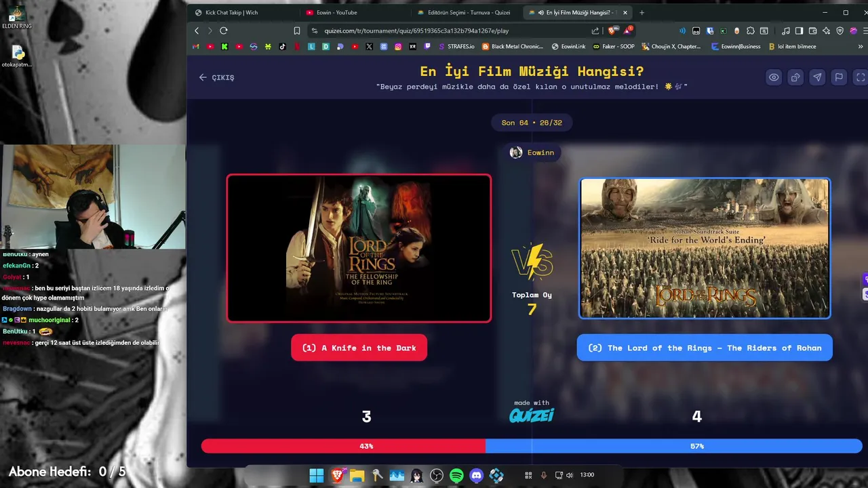Vote for (2) The Riders of Rohan
868x488 pixels.
coord(705,348)
